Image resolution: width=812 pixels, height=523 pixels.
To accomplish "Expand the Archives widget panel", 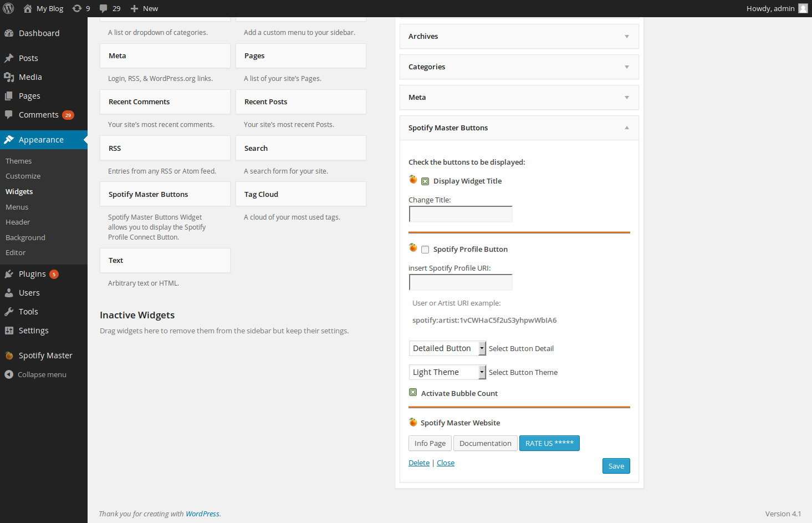I will click(x=627, y=37).
